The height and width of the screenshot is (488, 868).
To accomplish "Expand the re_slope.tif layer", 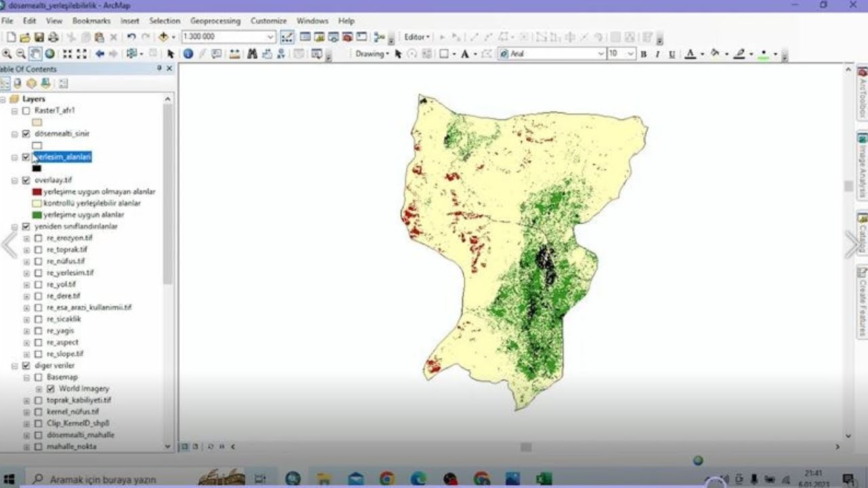I will (27, 354).
